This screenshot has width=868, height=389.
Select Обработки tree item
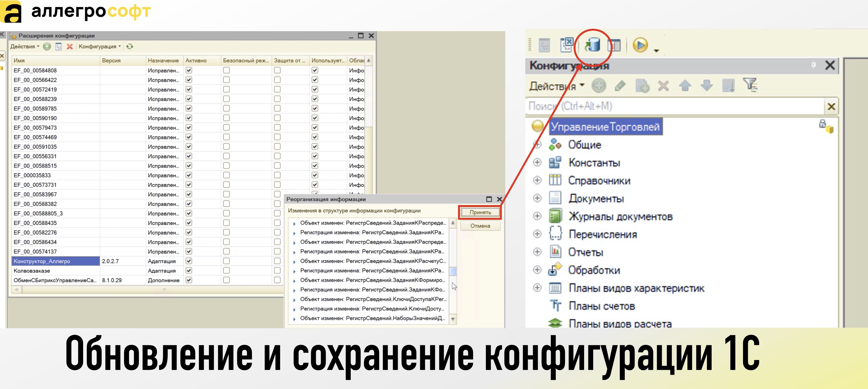(x=594, y=270)
